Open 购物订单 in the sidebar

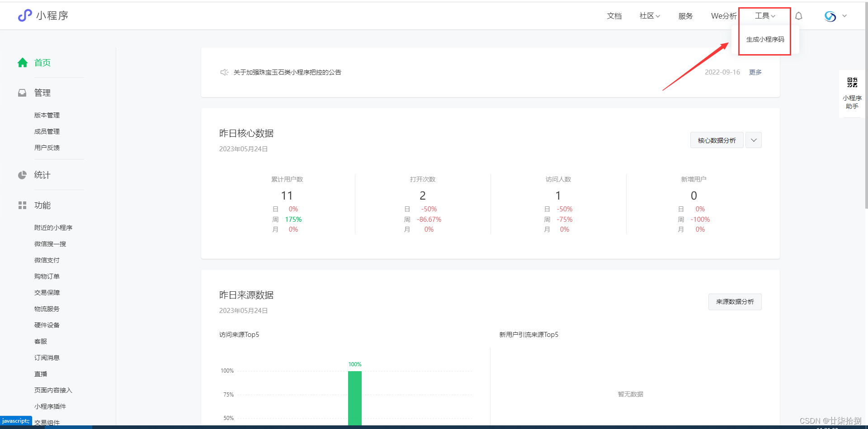(47, 276)
